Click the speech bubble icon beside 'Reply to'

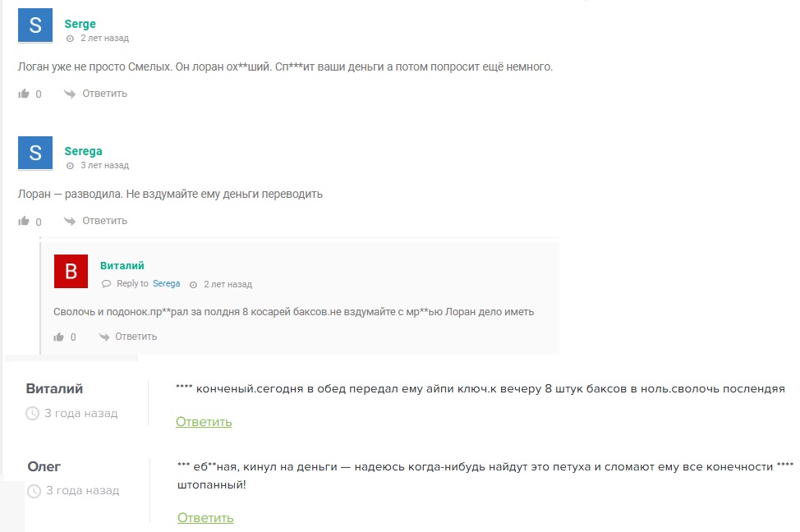pyautogui.click(x=106, y=284)
